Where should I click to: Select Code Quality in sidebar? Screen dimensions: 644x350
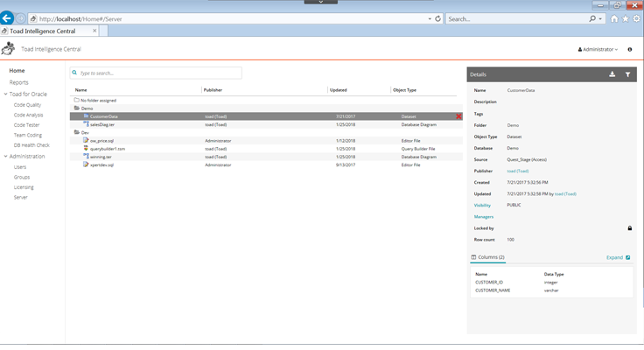click(27, 104)
